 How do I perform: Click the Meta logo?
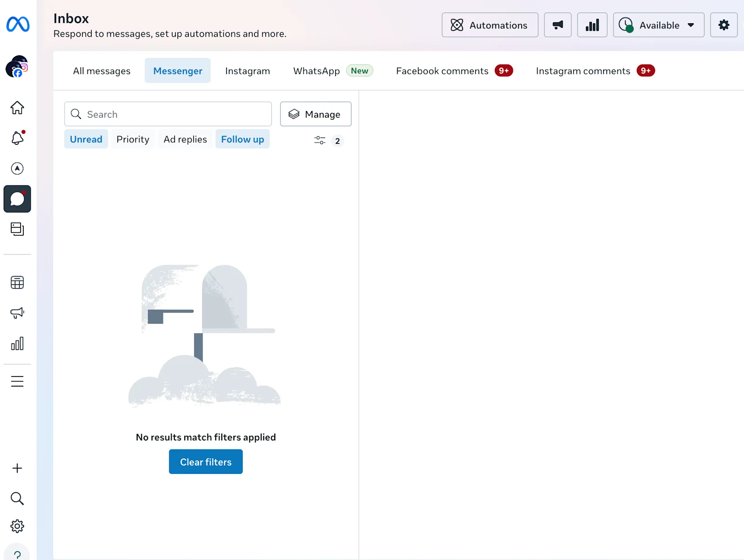pyautogui.click(x=17, y=24)
